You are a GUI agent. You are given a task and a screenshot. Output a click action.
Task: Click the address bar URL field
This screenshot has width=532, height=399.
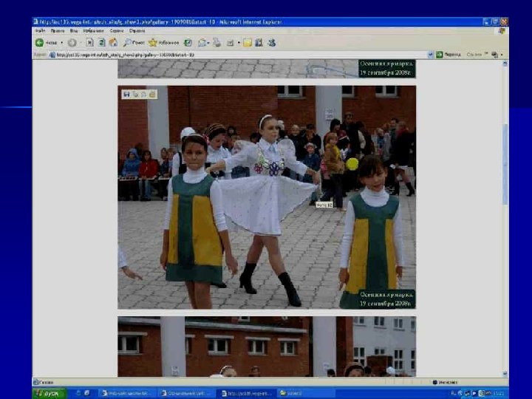[x=237, y=55]
